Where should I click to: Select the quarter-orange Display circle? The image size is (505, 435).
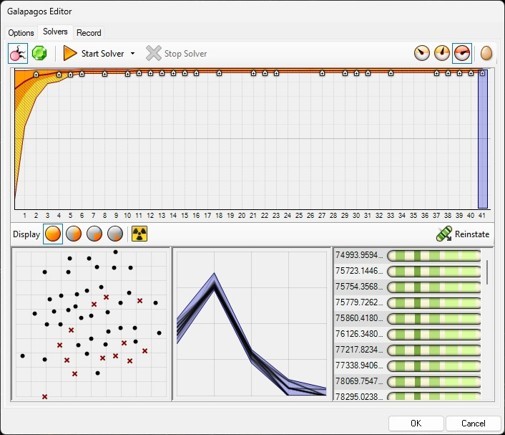tap(94, 234)
